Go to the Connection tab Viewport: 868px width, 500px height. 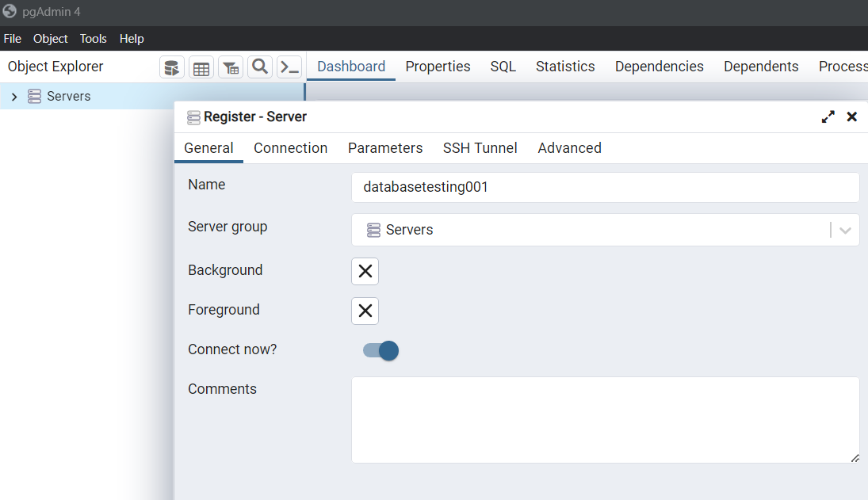(x=291, y=148)
